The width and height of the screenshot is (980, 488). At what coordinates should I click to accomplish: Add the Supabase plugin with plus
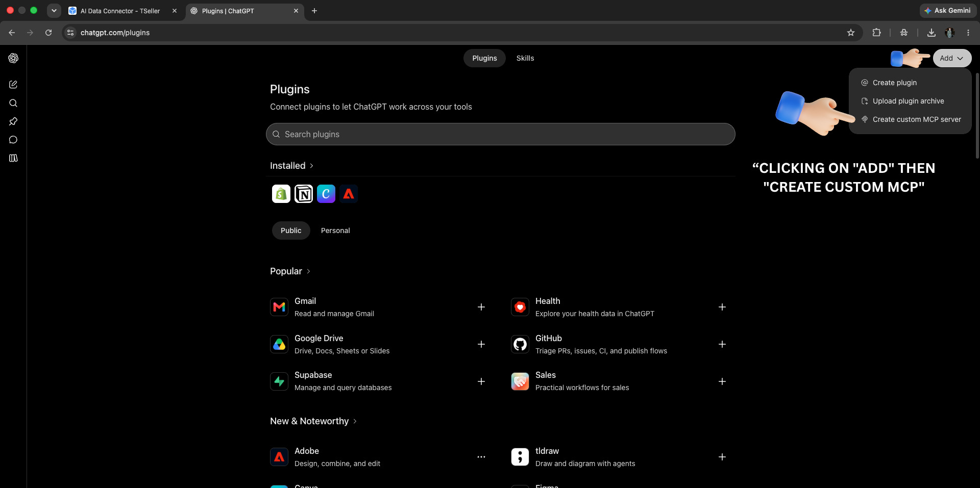pos(481,381)
